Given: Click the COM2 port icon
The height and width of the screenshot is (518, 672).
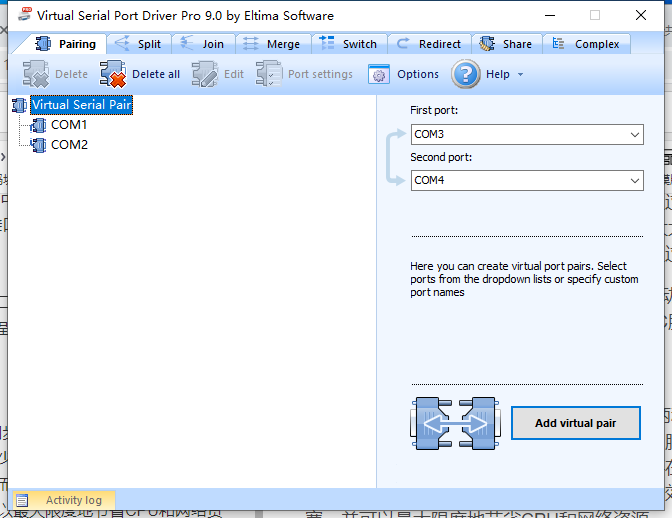Looking at the screenshot, I should 39,145.
